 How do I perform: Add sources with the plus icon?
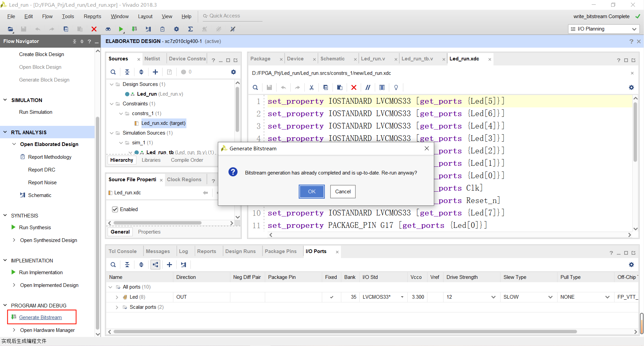click(155, 72)
